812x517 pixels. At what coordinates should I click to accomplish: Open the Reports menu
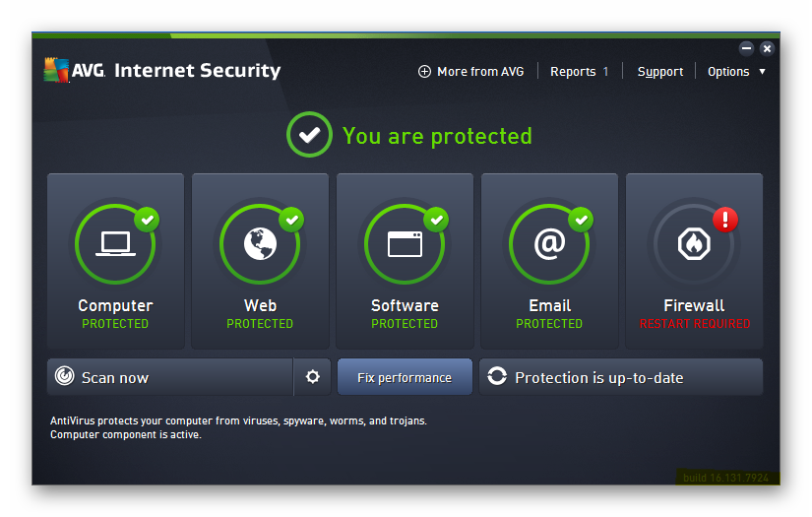coord(579,72)
